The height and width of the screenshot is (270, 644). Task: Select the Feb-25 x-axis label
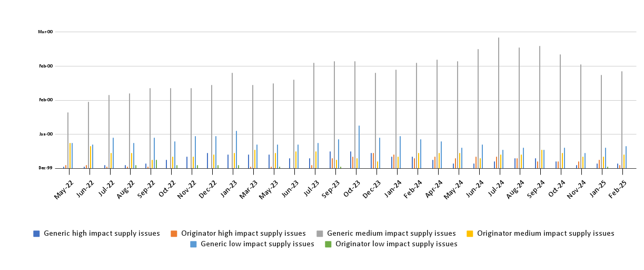[x=616, y=189]
